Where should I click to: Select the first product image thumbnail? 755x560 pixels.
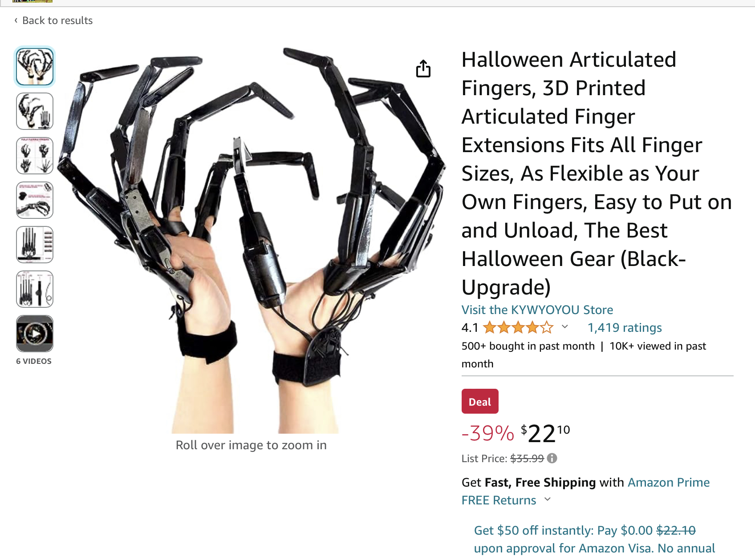35,67
